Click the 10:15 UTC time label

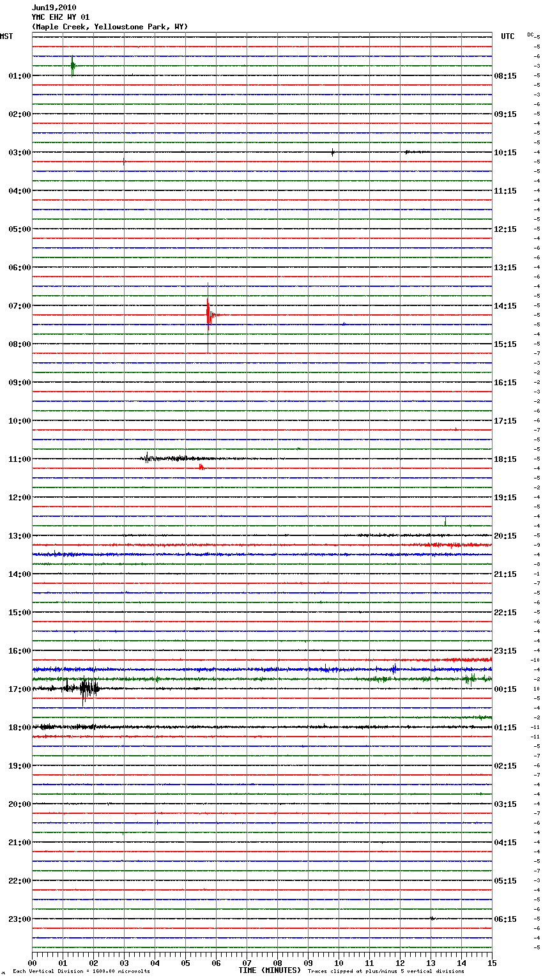(x=505, y=153)
